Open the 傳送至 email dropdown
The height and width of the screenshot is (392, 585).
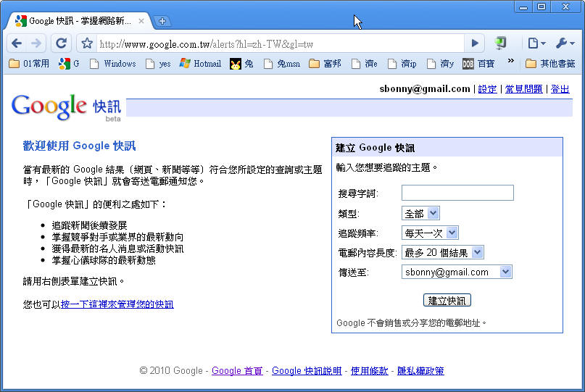pyautogui.click(x=457, y=272)
